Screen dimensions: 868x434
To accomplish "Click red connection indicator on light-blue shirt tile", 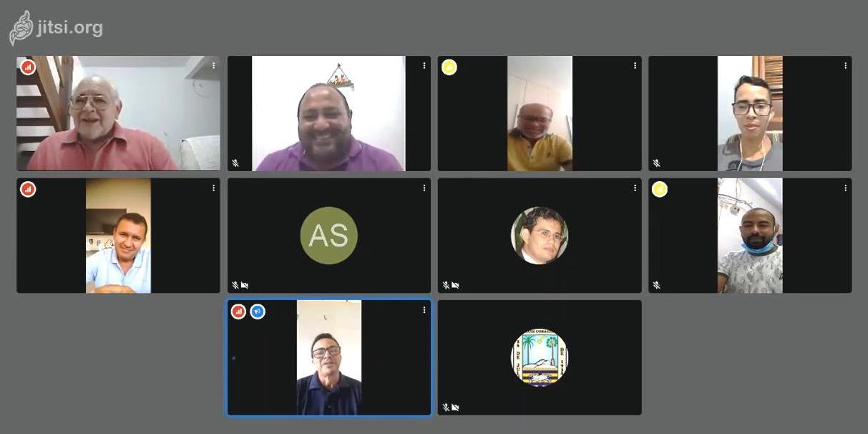I will [x=28, y=189].
